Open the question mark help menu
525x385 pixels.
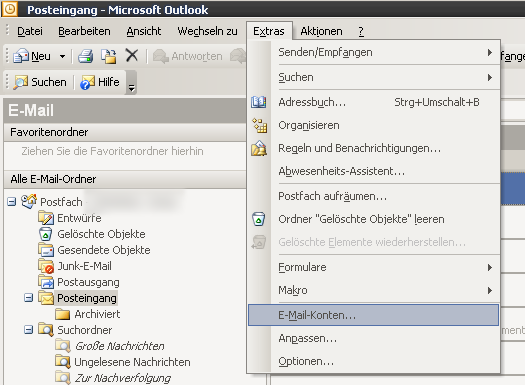(361, 31)
